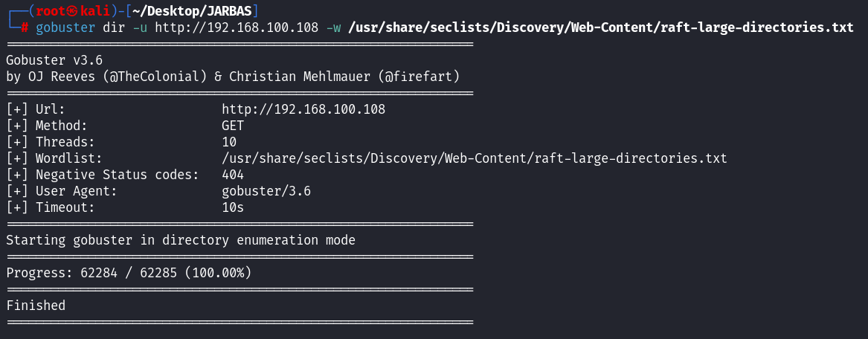Click the -w flag in the command
868x339 pixels.
tap(333, 28)
